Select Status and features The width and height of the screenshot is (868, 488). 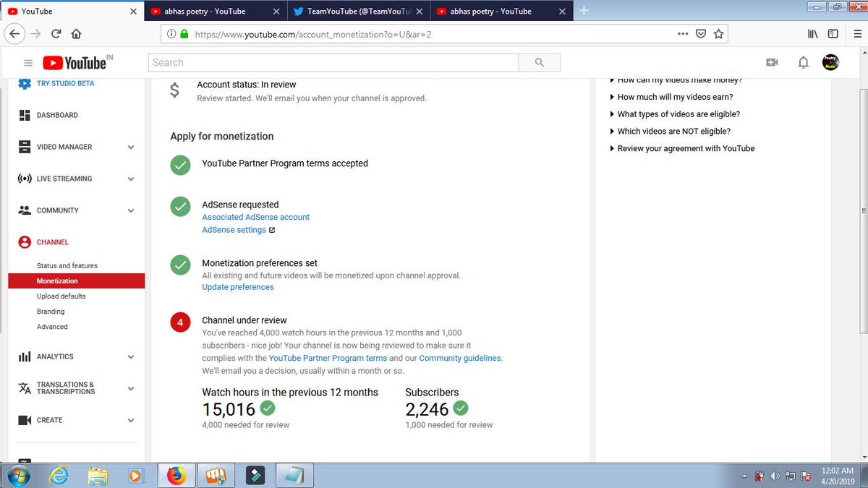pyautogui.click(x=67, y=266)
